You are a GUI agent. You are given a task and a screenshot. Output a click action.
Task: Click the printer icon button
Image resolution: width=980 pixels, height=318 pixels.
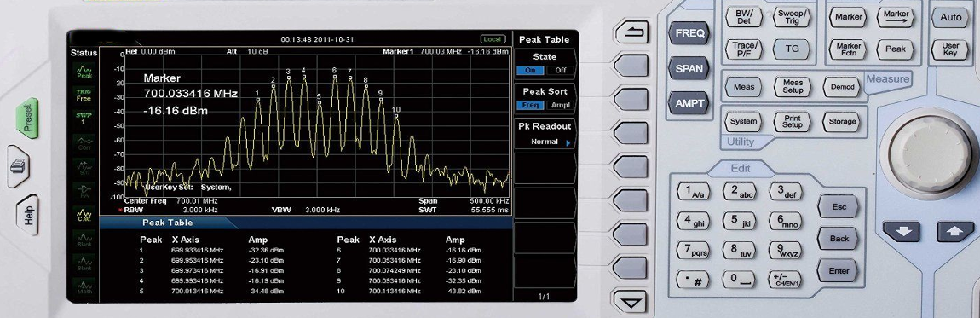point(19,166)
